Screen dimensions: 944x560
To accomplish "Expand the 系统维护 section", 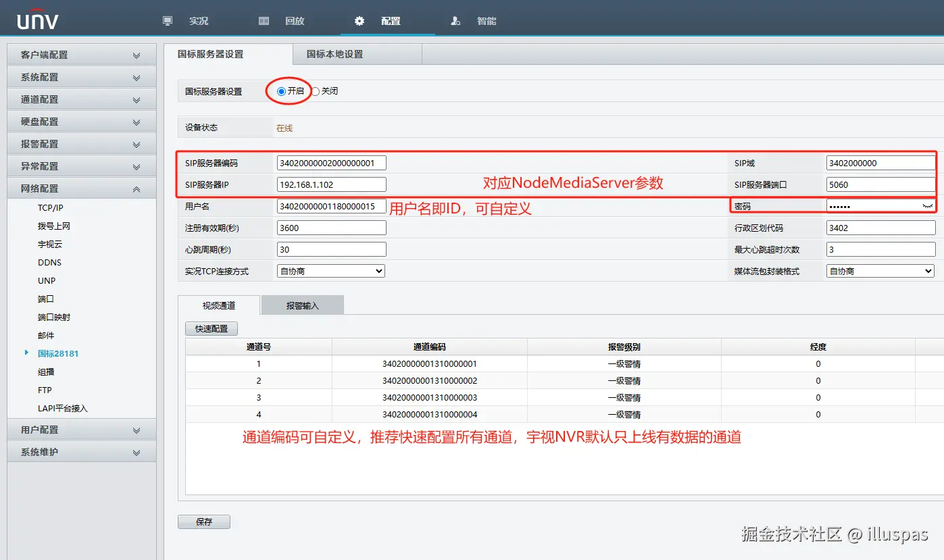I will coord(82,452).
